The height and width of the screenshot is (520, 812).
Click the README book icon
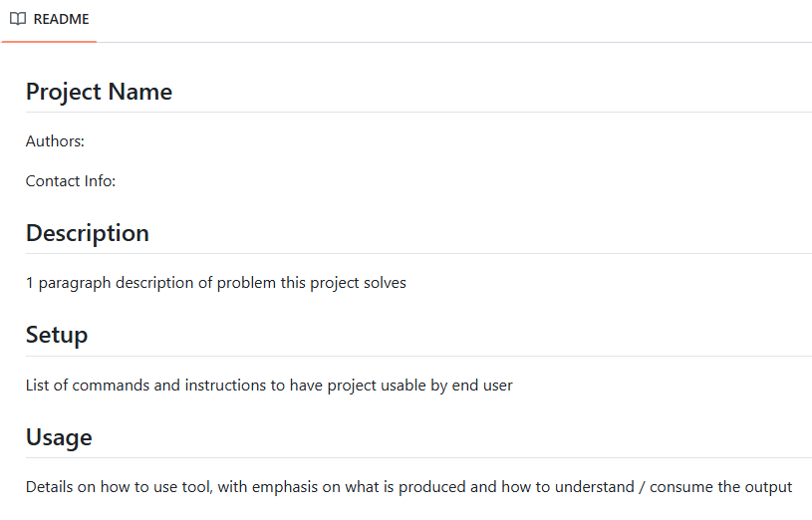click(x=18, y=19)
